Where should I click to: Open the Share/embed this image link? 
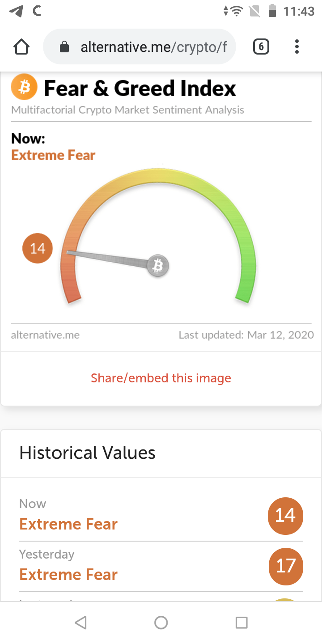point(161,378)
